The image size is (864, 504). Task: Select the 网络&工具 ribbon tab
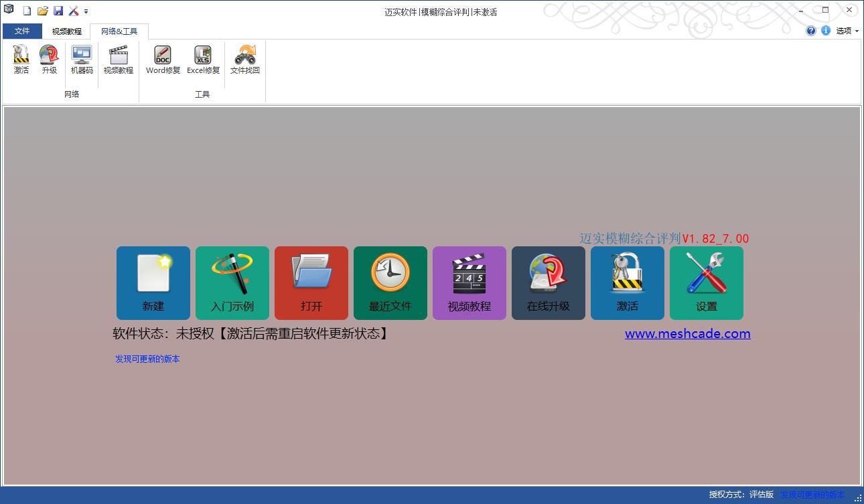pyautogui.click(x=119, y=31)
